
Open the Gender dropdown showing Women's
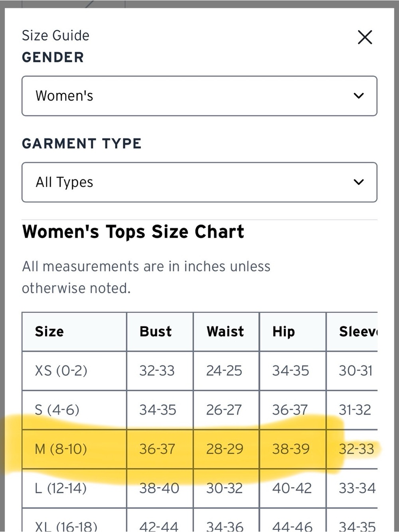coord(199,96)
